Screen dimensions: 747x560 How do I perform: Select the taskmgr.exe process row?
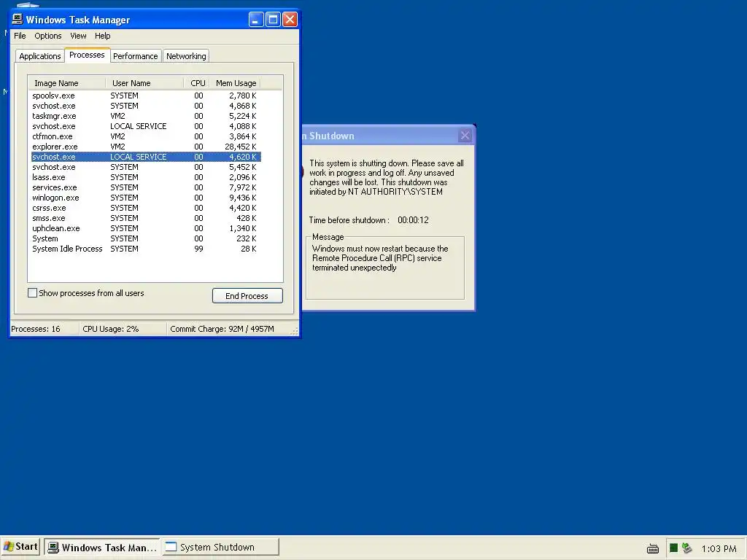[x=146, y=116]
